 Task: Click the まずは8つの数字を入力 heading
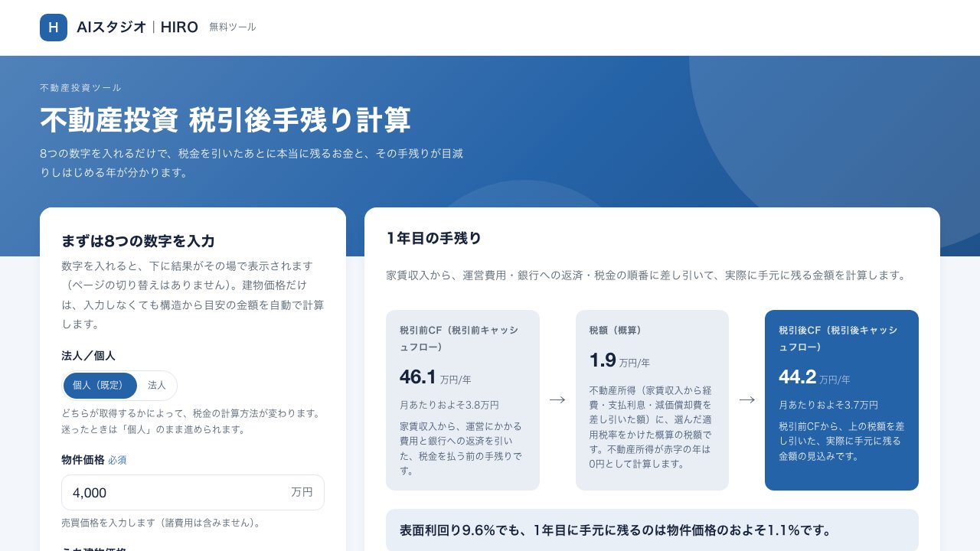pyautogui.click(x=138, y=241)
